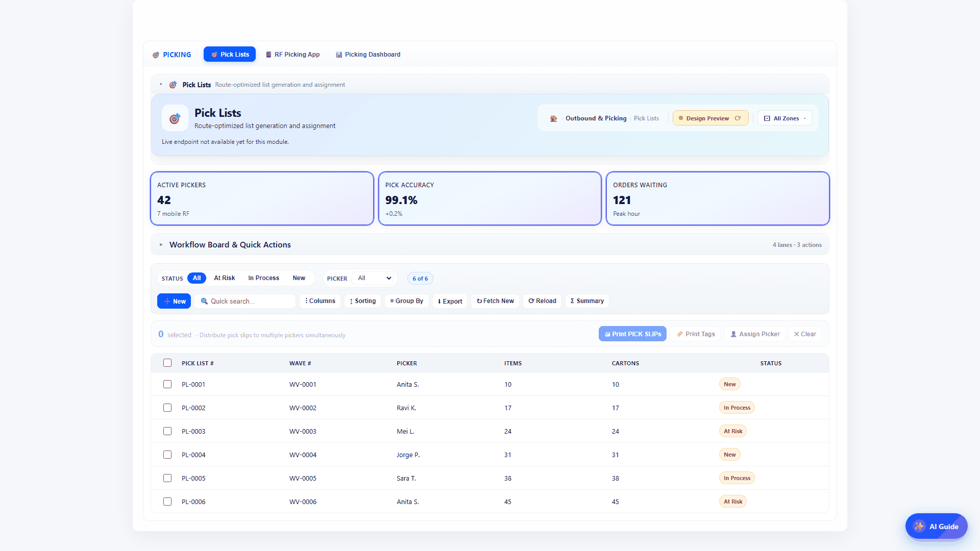980x551 pixels.
Task: Click the large Pick Lists target logo
Action: coord(175,118)
